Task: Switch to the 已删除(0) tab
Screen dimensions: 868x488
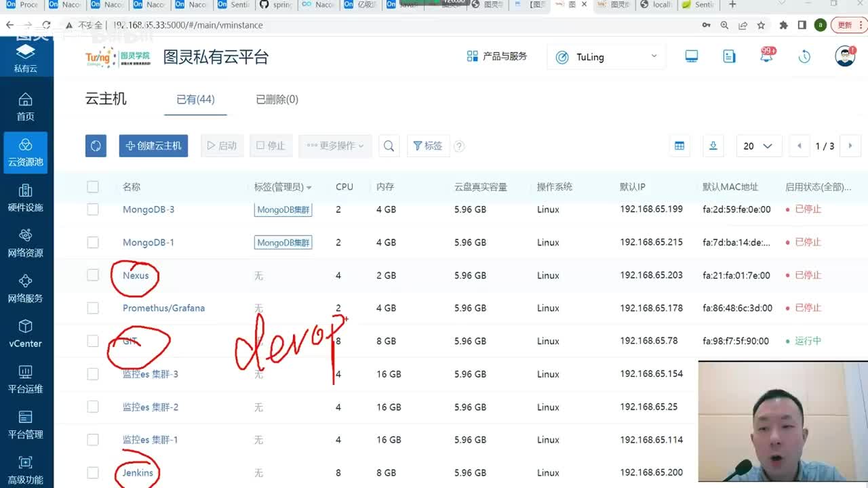Action: coord(277,100)
